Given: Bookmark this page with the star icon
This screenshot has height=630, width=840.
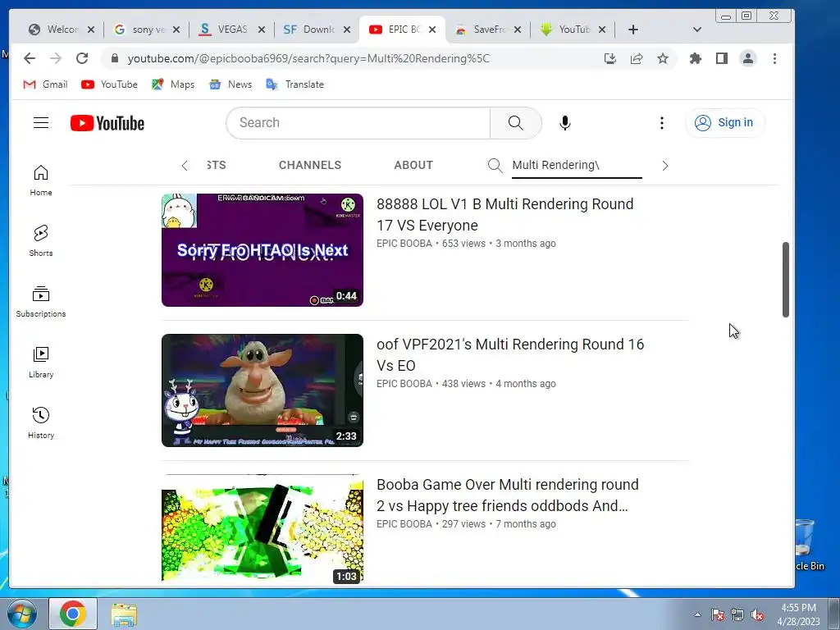Looking at the screenshot, I should (663, 58).
